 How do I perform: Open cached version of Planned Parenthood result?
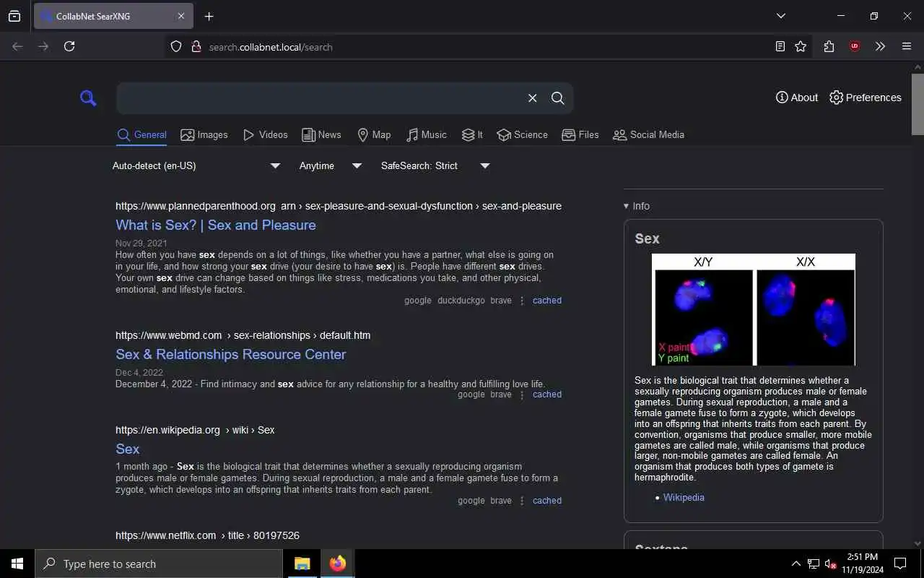[x=547, y=301]
